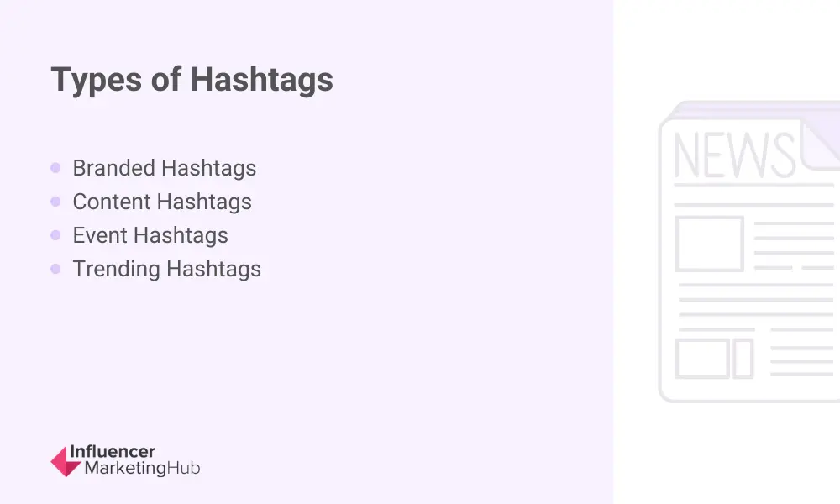Screen dimensions: 840x504
Task: Click the Types of Hashtags heading
Action: [x=192, y=80]
